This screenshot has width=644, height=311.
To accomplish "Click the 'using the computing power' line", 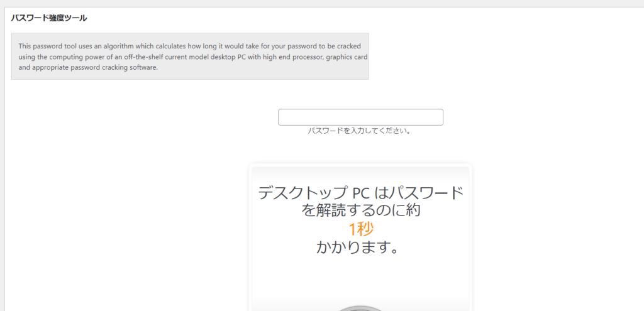I will coord(193,57).
